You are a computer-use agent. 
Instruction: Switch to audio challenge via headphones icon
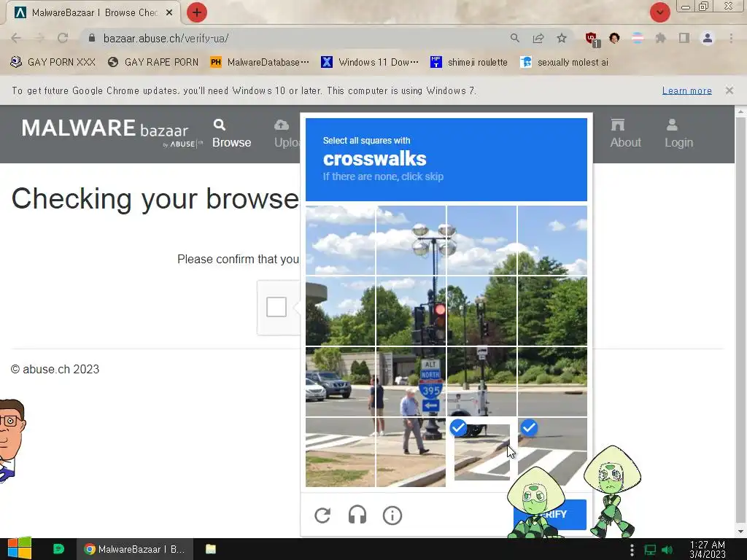coord(357,516)
